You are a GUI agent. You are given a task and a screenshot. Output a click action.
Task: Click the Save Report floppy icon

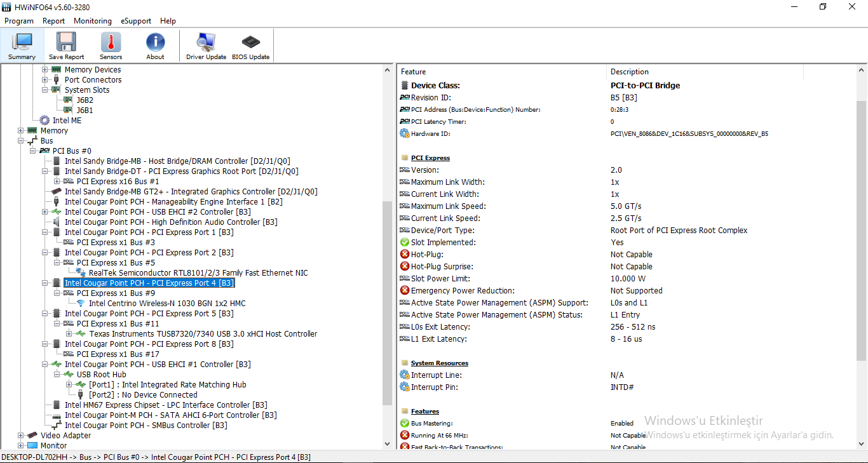(x=66, y=42)
